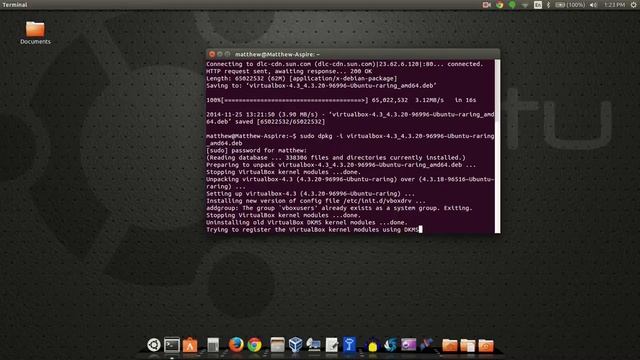This screenshot has height=360, width=640.
Task: Click the Terminal icon in the dock
Action: click(x=172, y=345)
